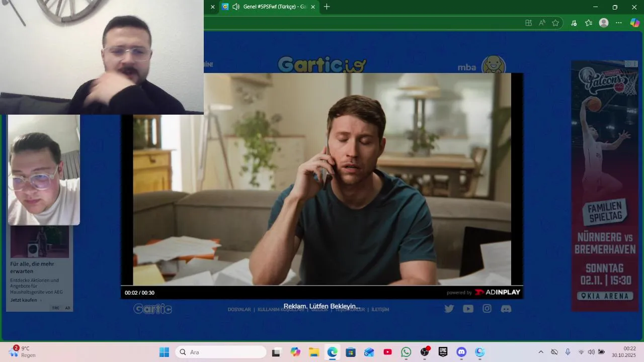Open Discord from the taskbar

point(461,352)
